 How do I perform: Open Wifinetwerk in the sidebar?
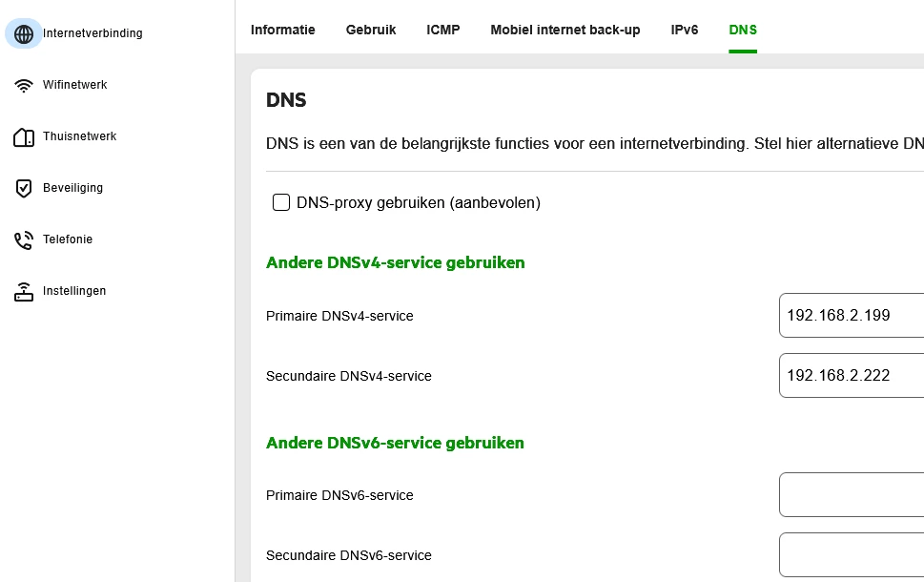74,85
